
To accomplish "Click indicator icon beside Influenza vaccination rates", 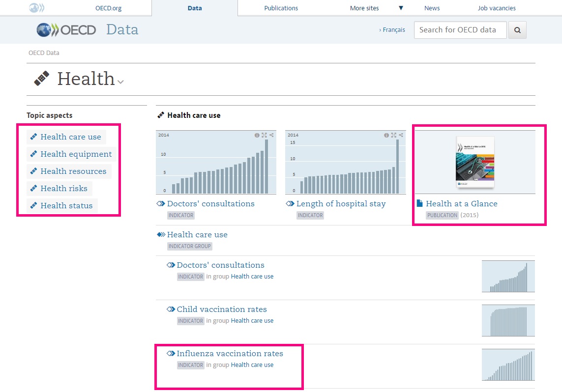I will coord(171,354).
